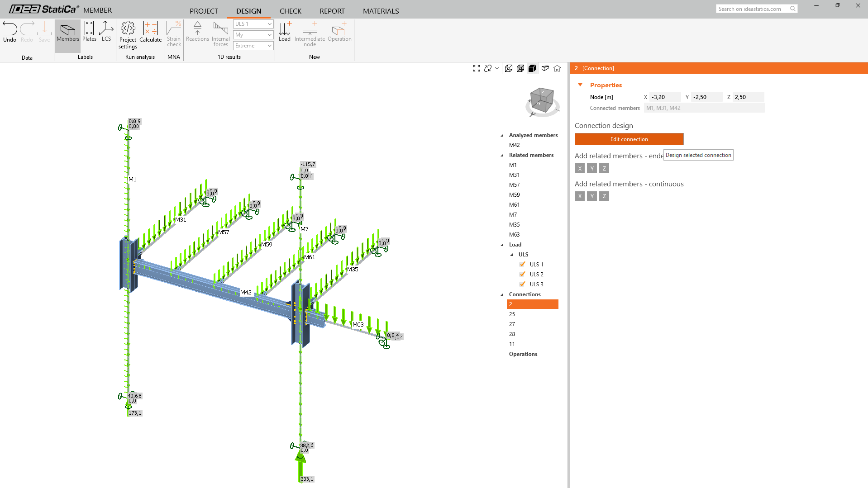The image size is (868, 488).
Task: Select the solid view mode icon
Action: tap(533, 68)
